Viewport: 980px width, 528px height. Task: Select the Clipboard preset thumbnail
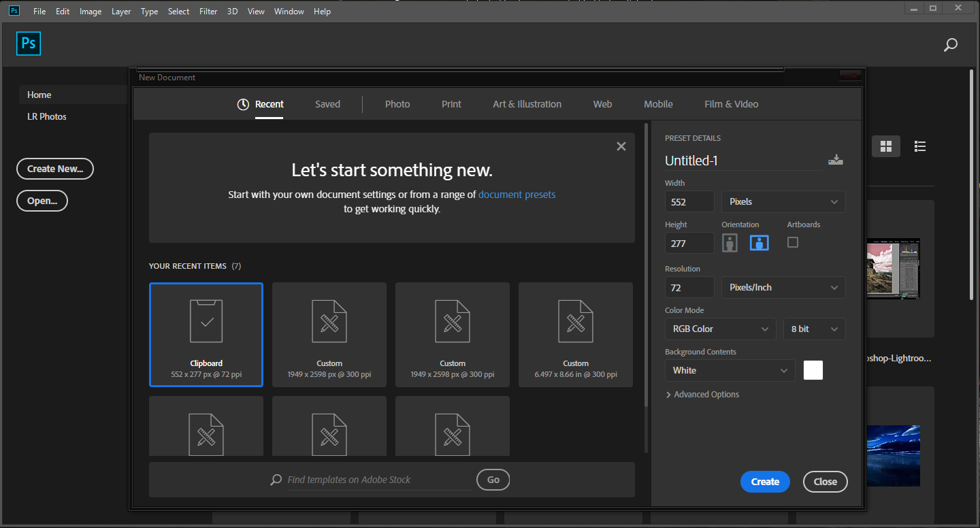(206, 334)
